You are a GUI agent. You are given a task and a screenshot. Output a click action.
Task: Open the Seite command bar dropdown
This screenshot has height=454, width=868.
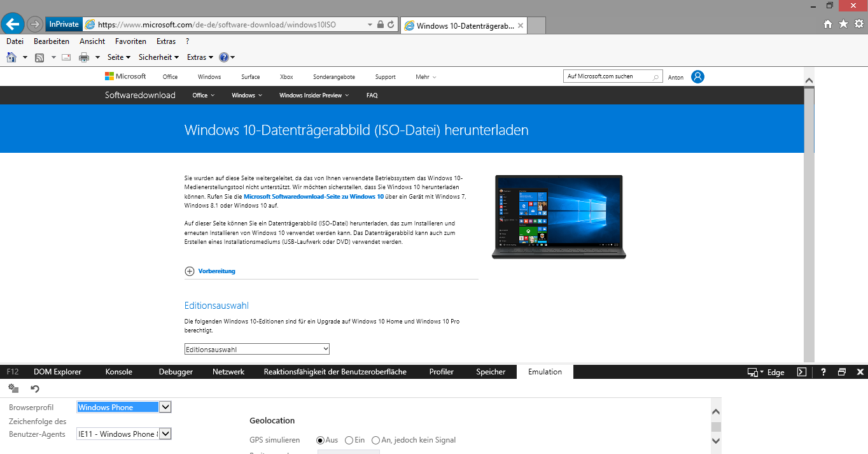click(x=118, y=57)
